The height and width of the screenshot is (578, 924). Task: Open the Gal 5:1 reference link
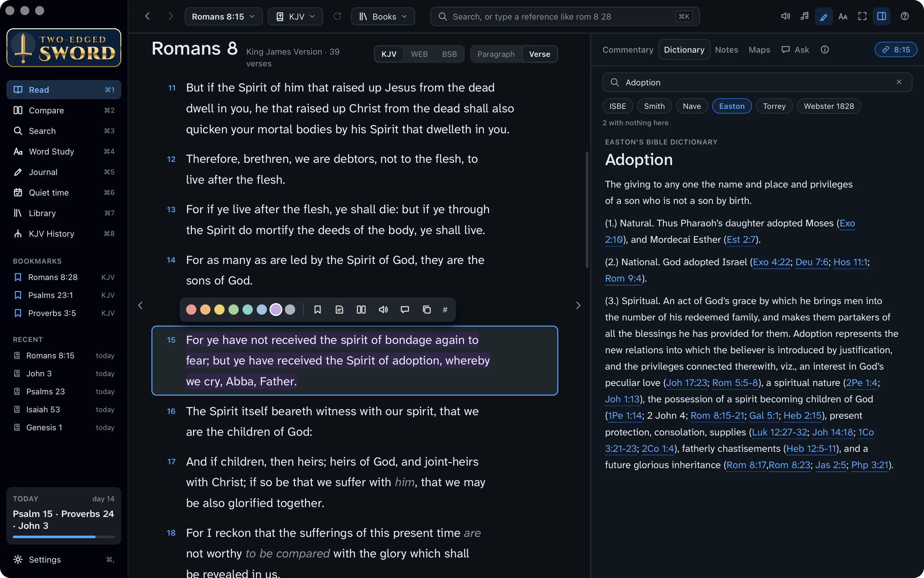coord(764,416)
